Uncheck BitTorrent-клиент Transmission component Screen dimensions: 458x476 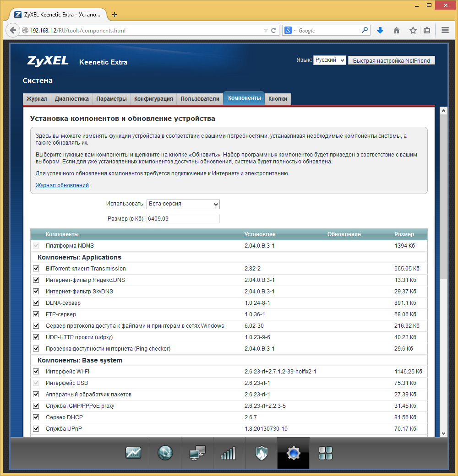point(36,268)
